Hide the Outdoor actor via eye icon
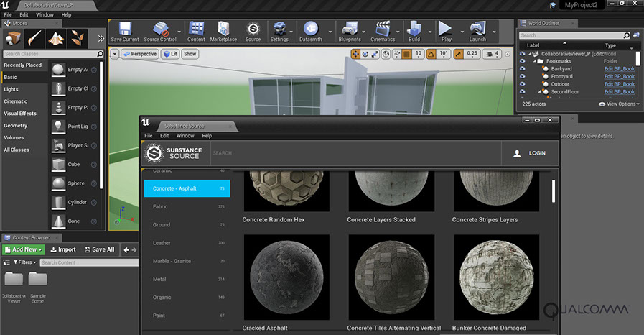The width and height of the screenshot is (644, 335). (x=523, y=84)
